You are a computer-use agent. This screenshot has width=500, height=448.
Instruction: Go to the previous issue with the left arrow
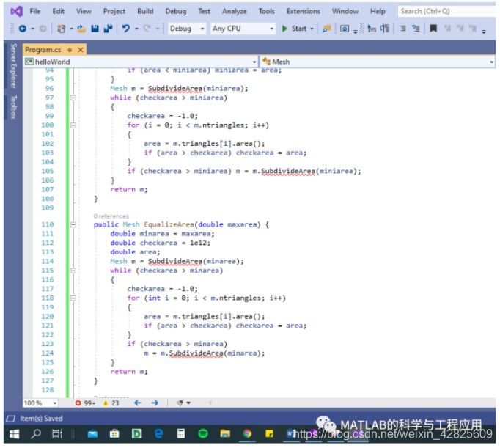tap(137, 403)
